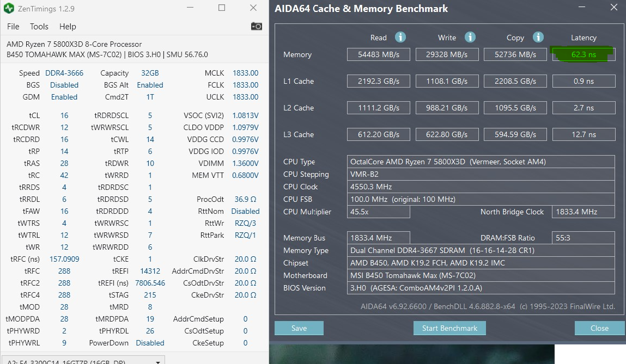Click MEM VTT value 0.6800V
The height and width of the screenshot is (364, 626).
(246, 175)
